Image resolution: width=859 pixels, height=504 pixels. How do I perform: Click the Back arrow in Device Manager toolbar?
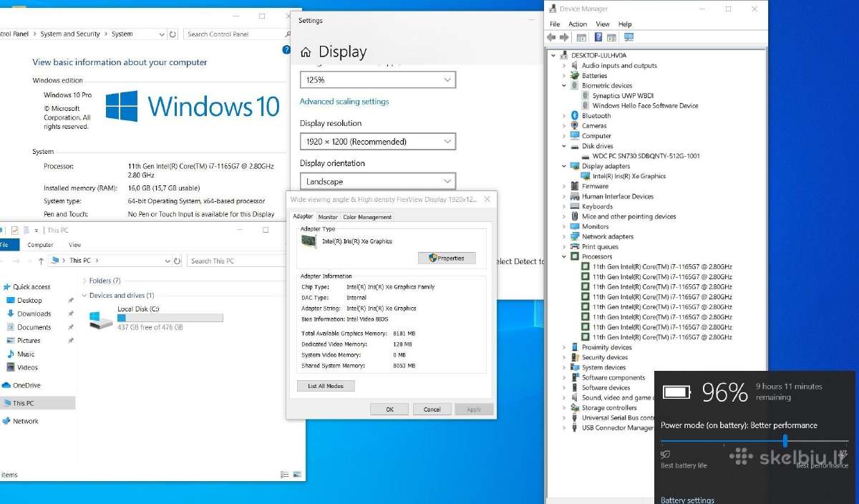551,37
